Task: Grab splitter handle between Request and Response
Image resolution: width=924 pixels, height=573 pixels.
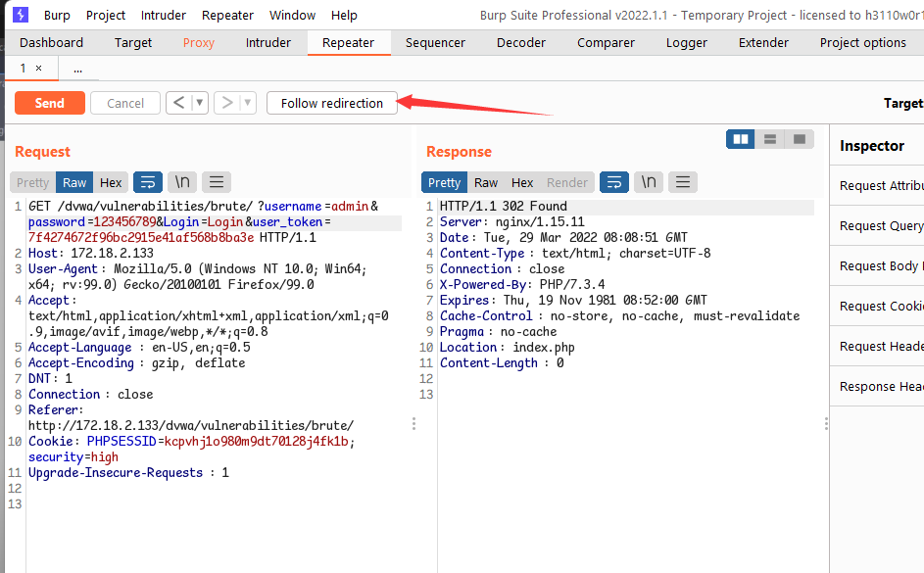Action: click(413, 424)
